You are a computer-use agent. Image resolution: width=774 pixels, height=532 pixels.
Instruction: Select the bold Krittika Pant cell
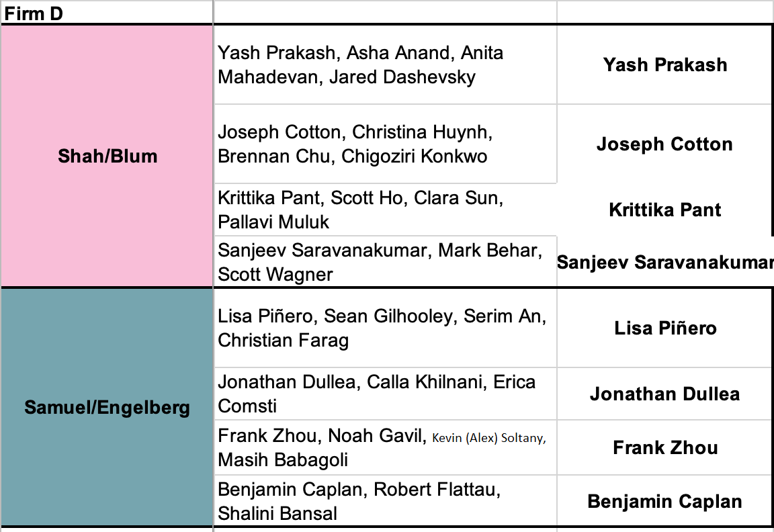tap(664, 210)
